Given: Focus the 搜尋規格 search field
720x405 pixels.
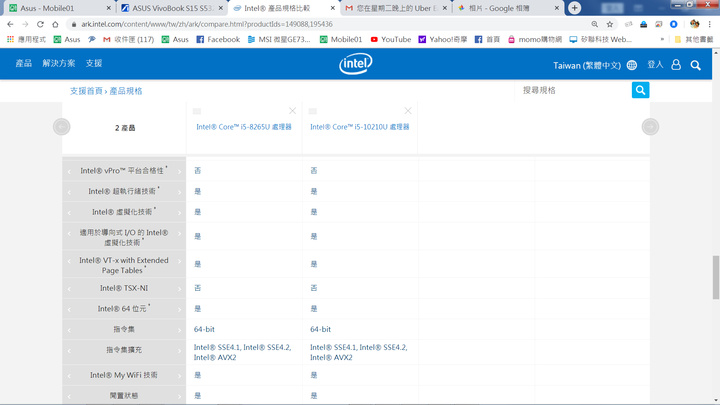Looking at the screenshot, I should click(x=574, y=90).
